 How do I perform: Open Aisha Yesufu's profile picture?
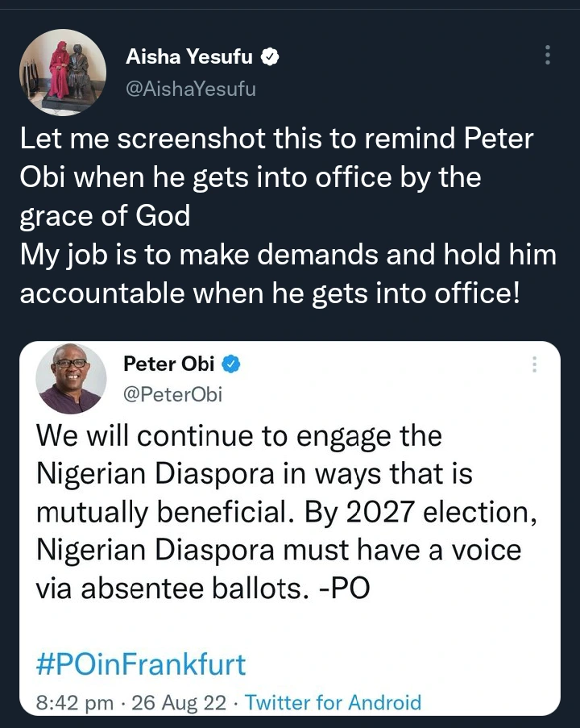click(63, 73)
